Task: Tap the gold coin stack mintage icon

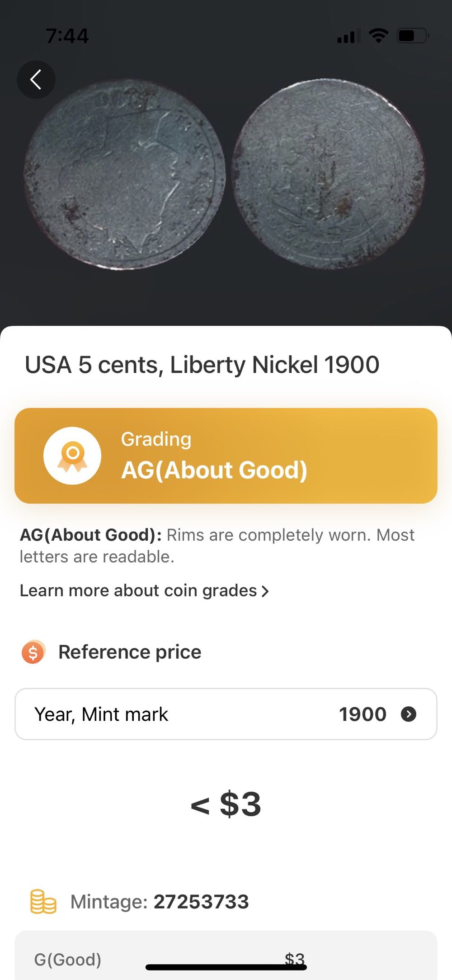Action: pos(43,902)
